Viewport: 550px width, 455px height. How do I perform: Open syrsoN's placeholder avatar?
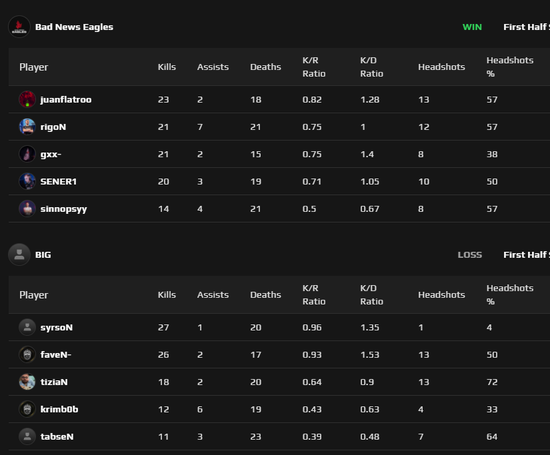point(27,327)
